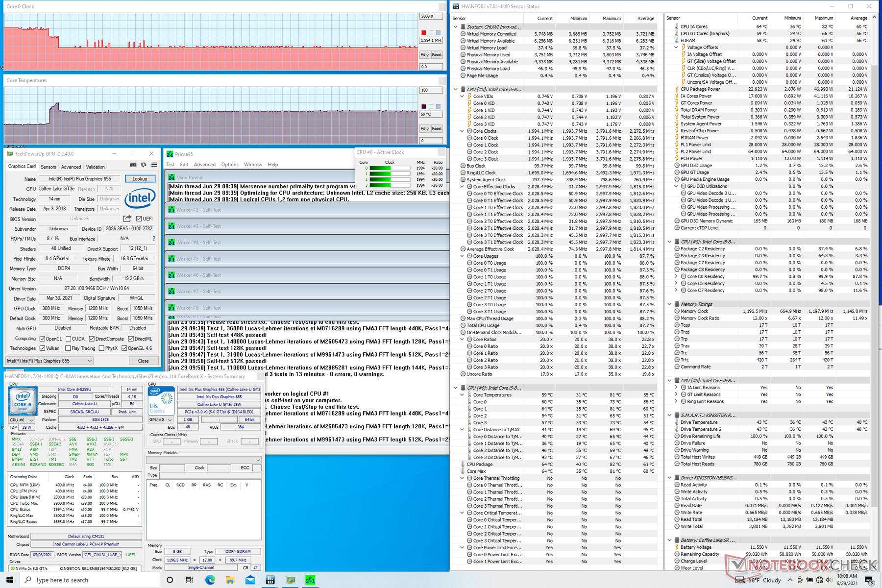
Task: Collapse the Core Temperatures node
Action: (462, 395)
